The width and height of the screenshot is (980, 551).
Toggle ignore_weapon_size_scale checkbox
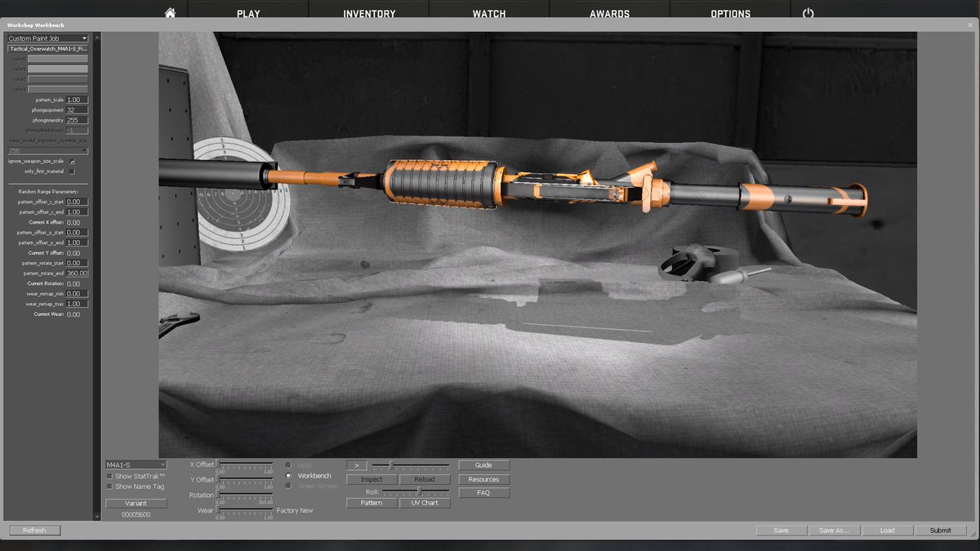[72, 162]
